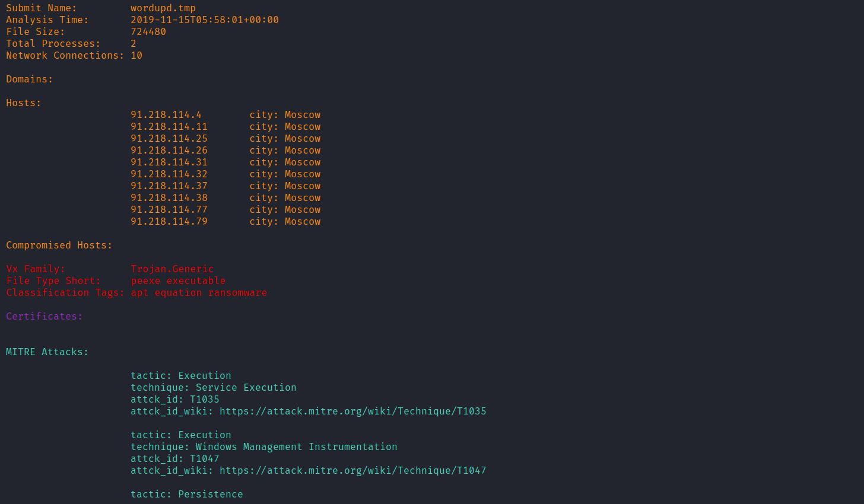Click the Network Connections label
Image resolution: width=864 pixels, height=504 pixels.
(65, 56)
